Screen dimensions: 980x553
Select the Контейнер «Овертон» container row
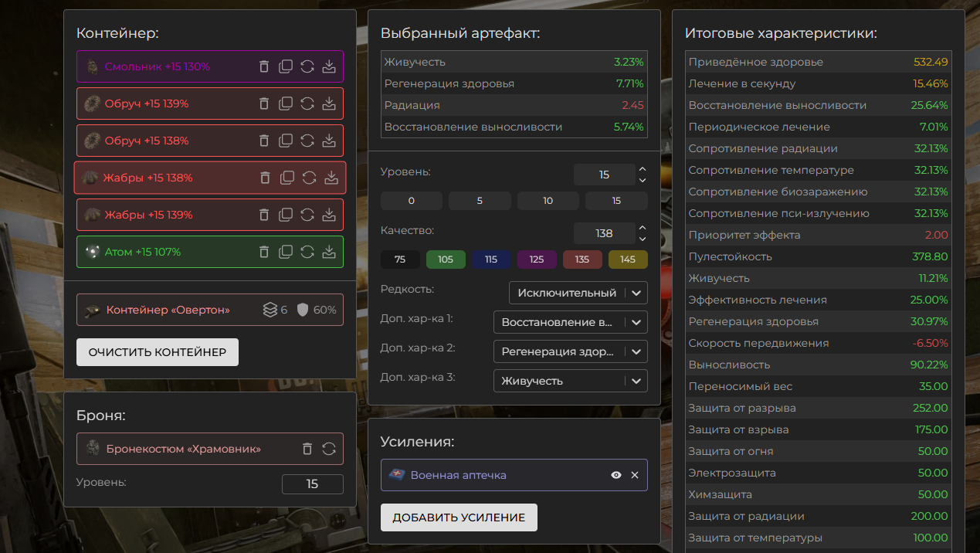(x=210, y=310)
